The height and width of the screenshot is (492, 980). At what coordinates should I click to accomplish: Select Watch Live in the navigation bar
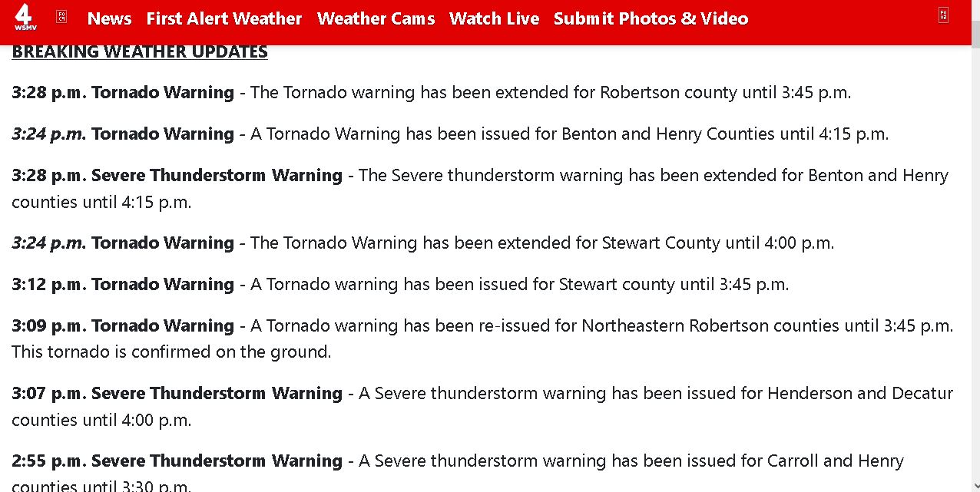tap(495, 18)
